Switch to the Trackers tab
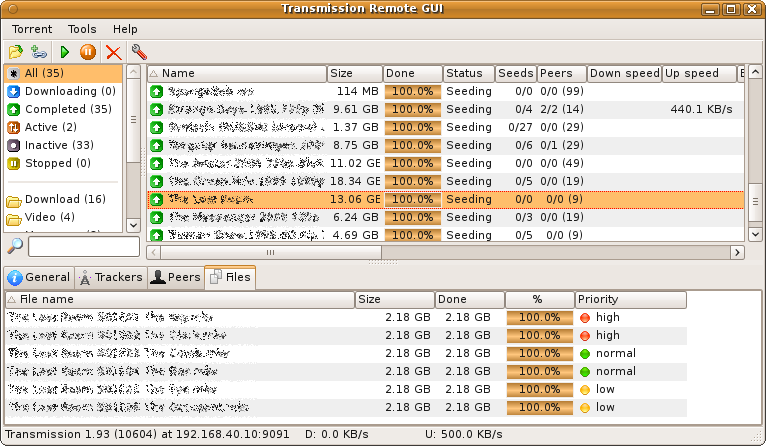 111,277
